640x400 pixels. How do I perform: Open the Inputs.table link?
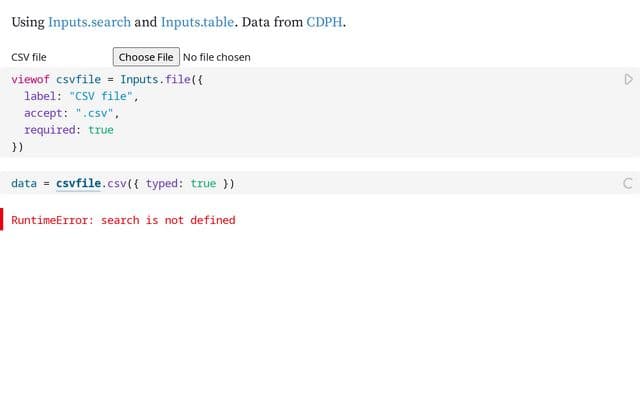(198, 22)
